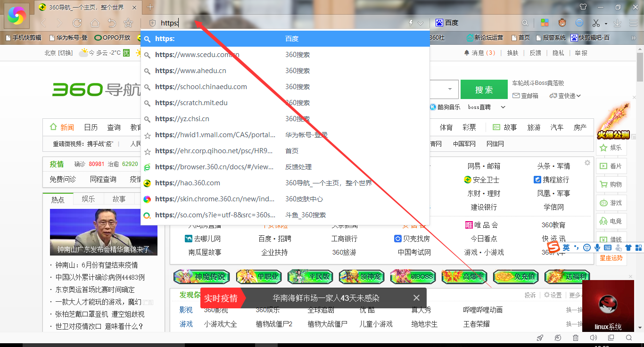
Task: Open 快剪辑吧-百 bookmark
Action: (590, 38)
